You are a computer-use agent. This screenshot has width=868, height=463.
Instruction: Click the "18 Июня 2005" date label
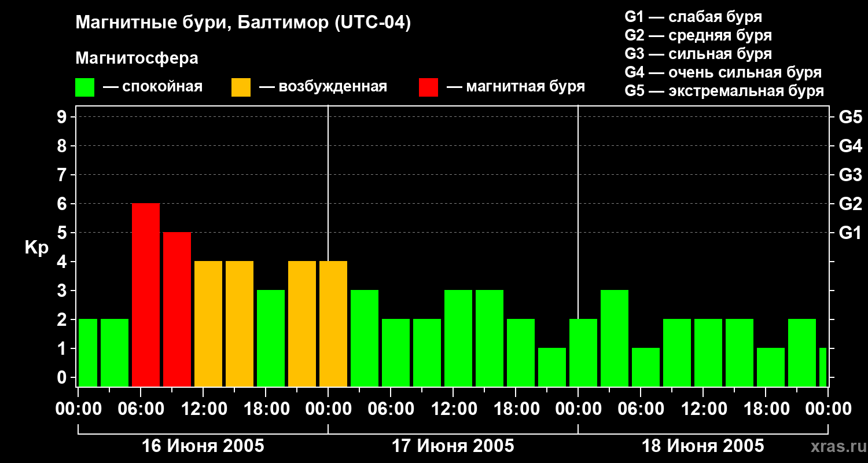(x=703, y=446)
